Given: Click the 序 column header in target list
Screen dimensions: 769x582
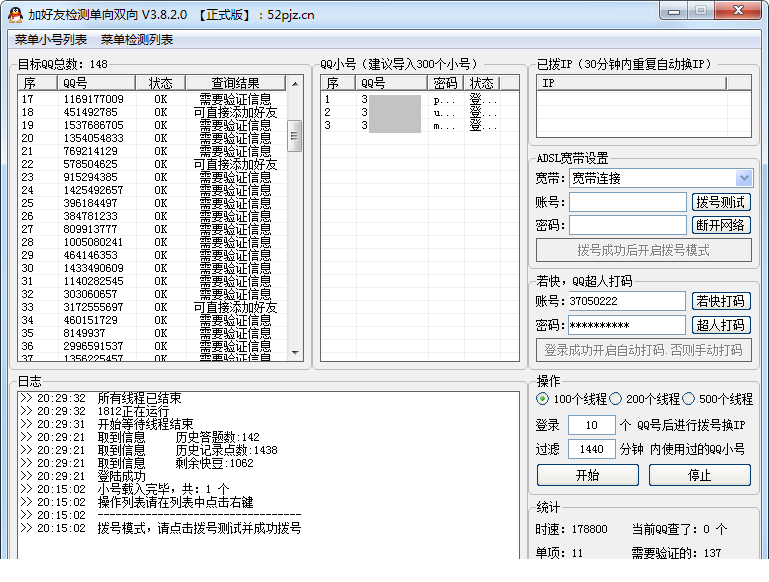Looking at the screenshot, I should tap(38, 83).
